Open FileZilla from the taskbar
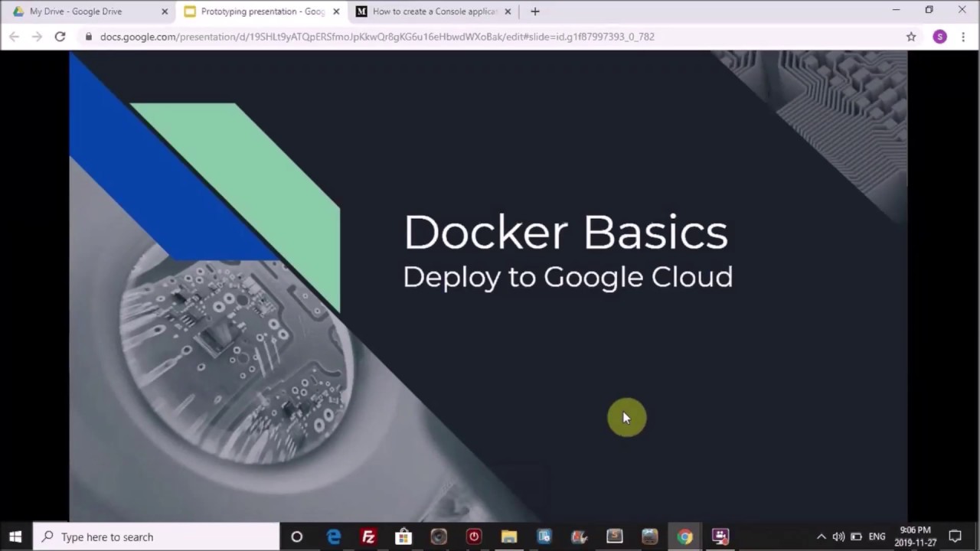Screen dimensions: 980x551 [368, 536]
